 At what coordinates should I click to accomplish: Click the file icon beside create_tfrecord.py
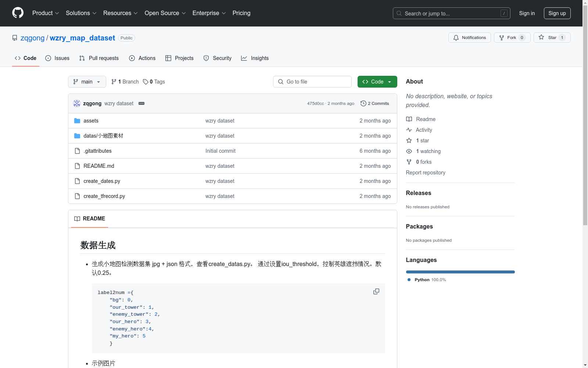coord(77,196)
